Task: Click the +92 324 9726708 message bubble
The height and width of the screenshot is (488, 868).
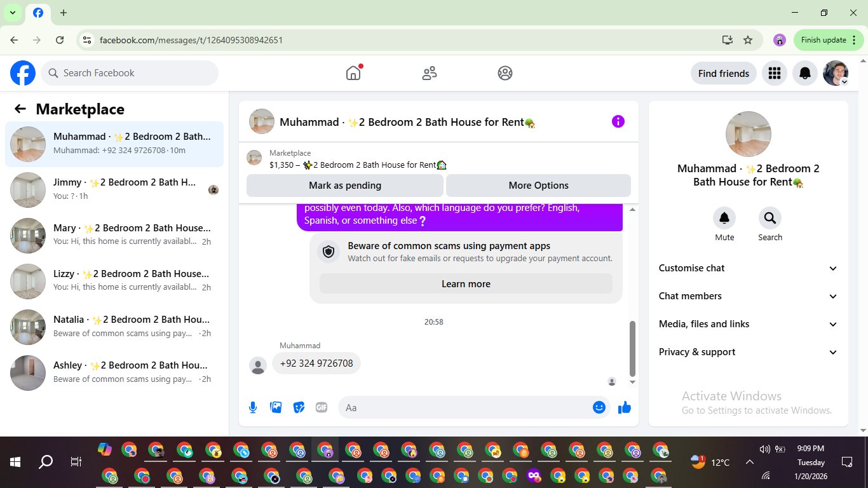Action: click(316, 363)
